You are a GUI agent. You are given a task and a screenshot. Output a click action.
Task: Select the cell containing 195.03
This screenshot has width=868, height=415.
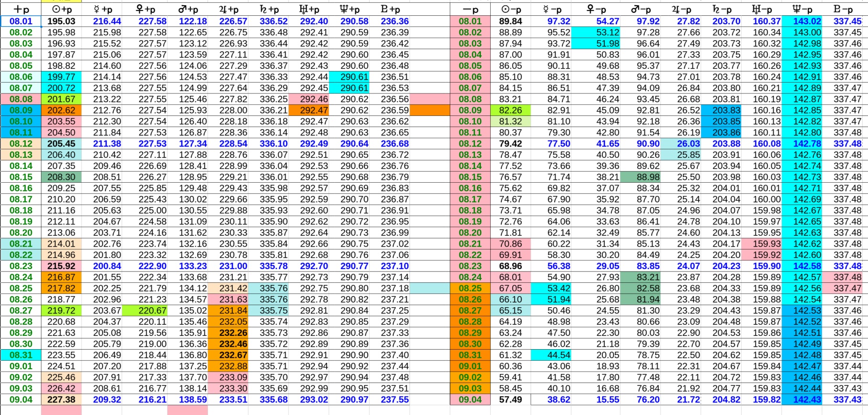[x=62, y=21]
